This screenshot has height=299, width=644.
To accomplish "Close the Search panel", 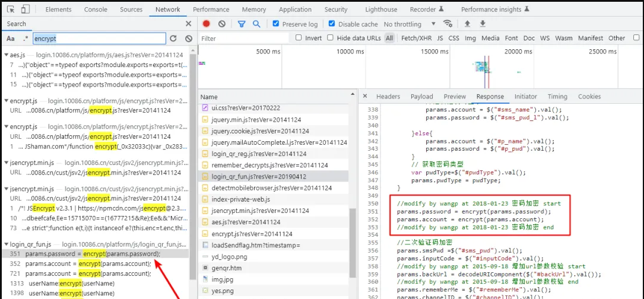I will pyautogui.click(x=188, y=24).
